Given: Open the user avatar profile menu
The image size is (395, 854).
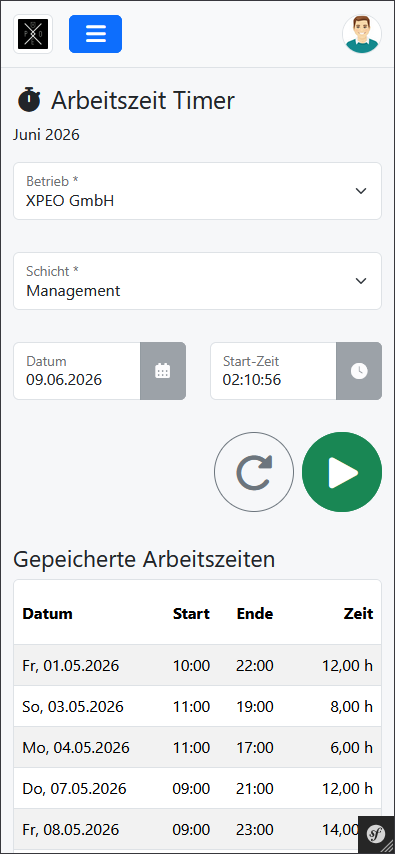Looking at the screenshot, I should (x=362, y=34).
